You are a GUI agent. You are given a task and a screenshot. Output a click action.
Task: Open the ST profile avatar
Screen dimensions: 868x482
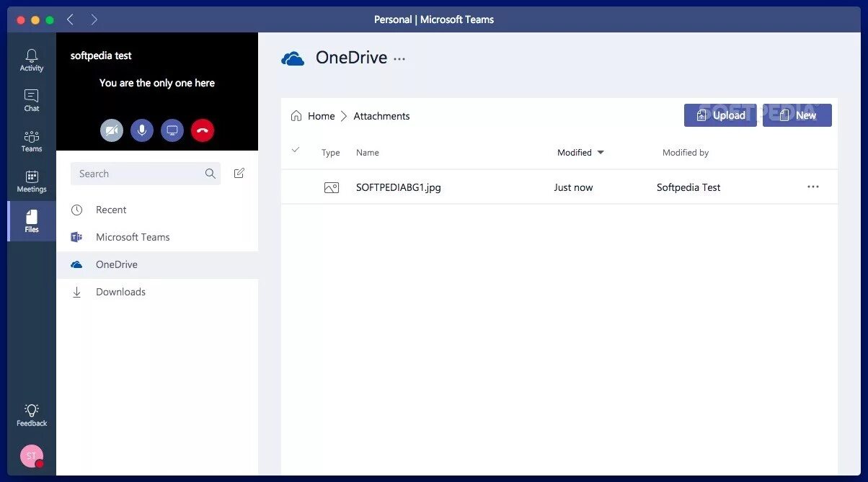coord(32,456)
